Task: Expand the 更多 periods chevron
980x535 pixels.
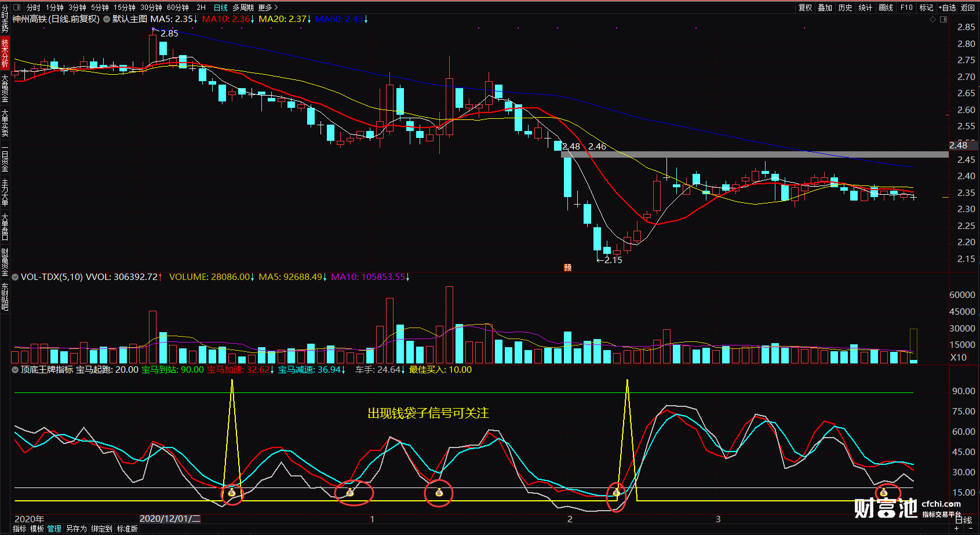Action: click(x=276, y=8)
